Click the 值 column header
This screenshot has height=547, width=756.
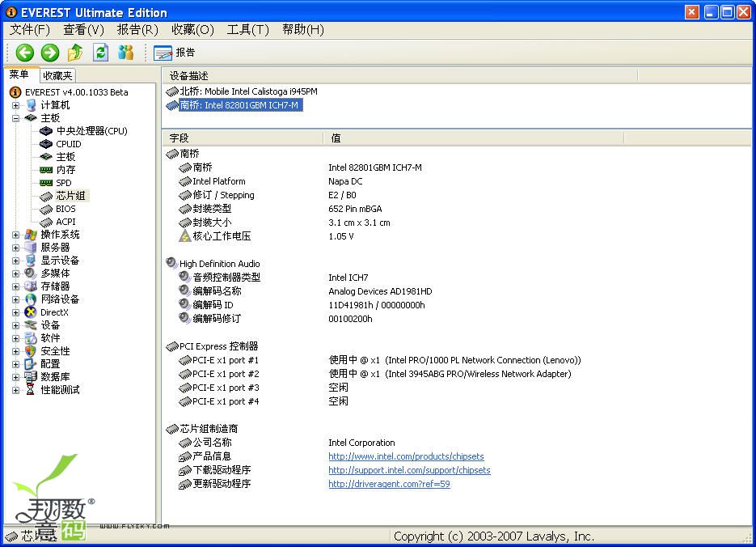(x=473, y=138)
